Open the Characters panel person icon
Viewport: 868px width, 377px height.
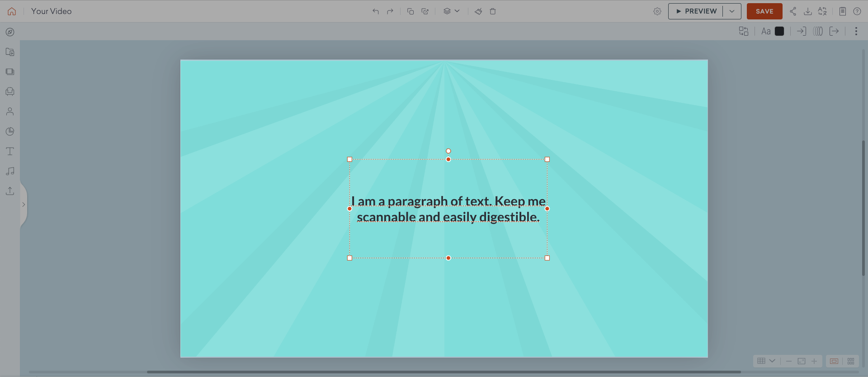10,112
